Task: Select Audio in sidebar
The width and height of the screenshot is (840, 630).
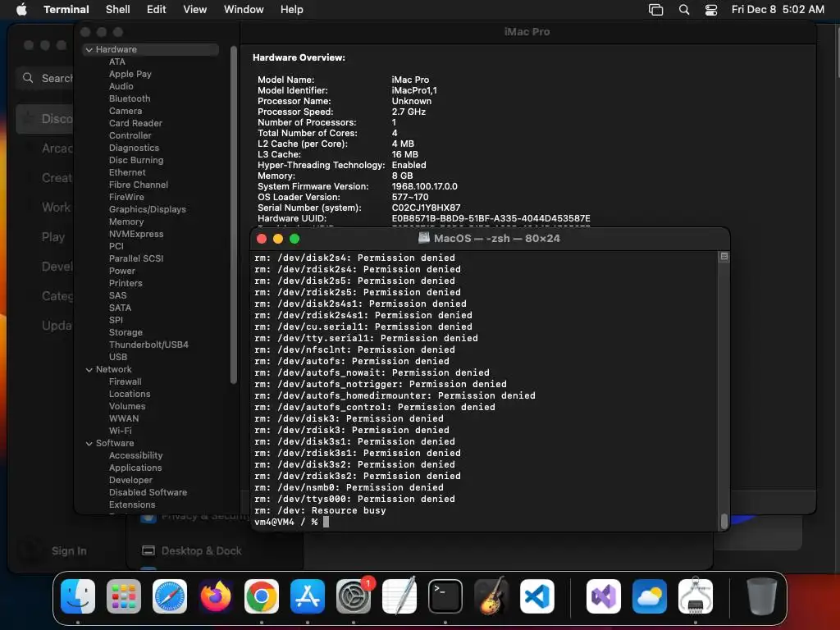Action: click(121, 86)
